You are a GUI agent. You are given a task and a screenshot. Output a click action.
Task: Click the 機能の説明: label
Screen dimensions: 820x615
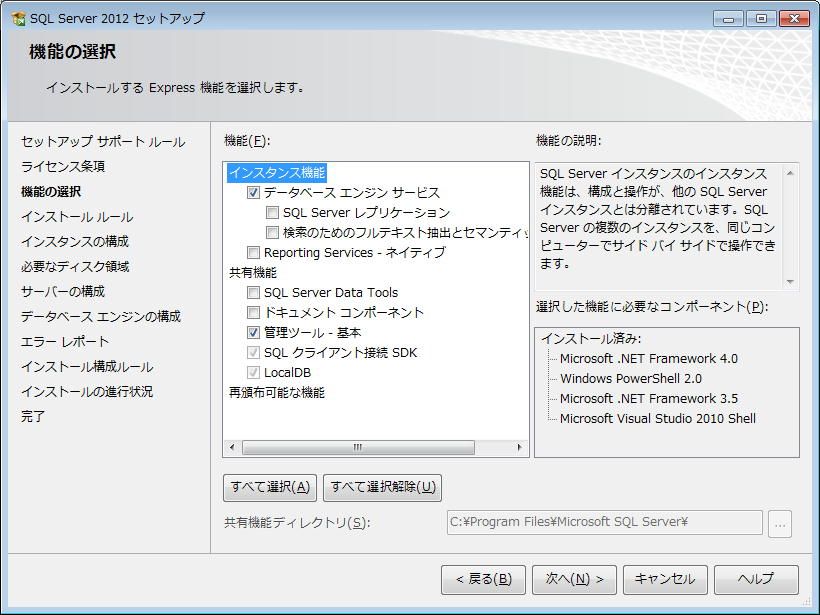click(568, 141)
